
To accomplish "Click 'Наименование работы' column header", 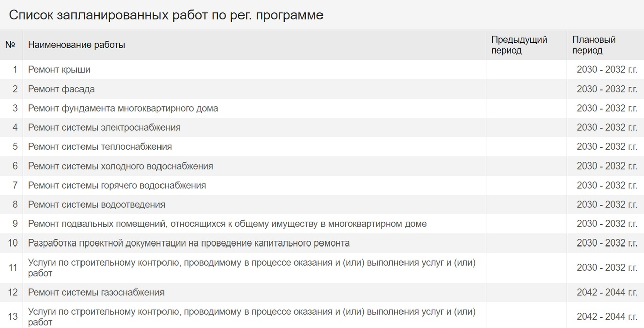I will pos(76,45).
